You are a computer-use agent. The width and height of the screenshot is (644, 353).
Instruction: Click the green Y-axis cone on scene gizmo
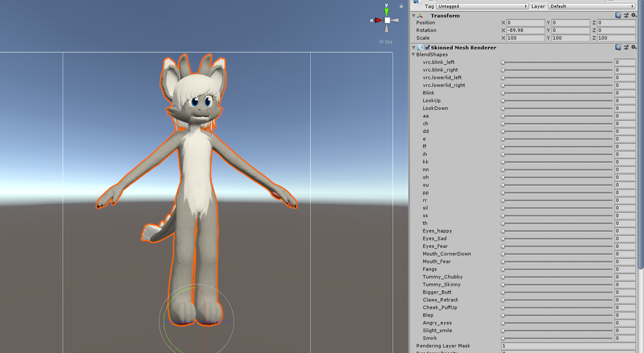click(386, 11)
